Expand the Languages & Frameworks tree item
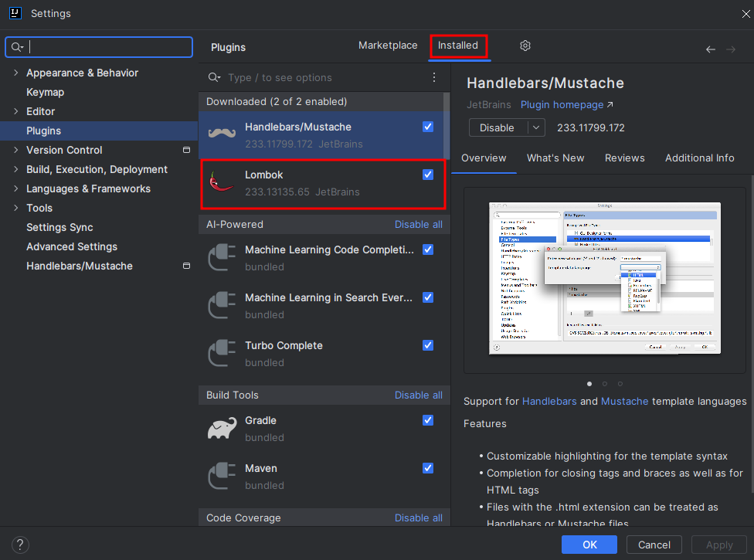Viewport: 754px width, 560px height. point(16,188)
